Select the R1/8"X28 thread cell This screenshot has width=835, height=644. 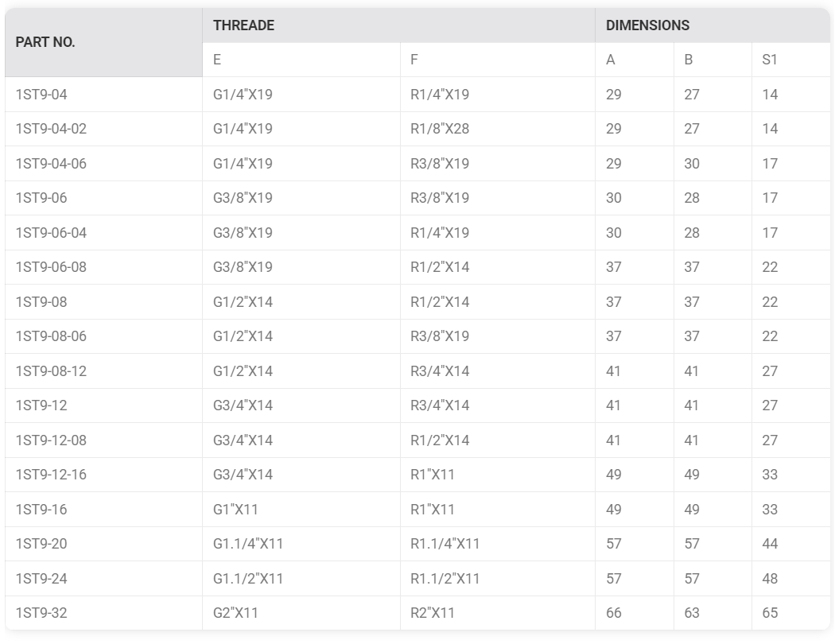click(x=440, y=129)
